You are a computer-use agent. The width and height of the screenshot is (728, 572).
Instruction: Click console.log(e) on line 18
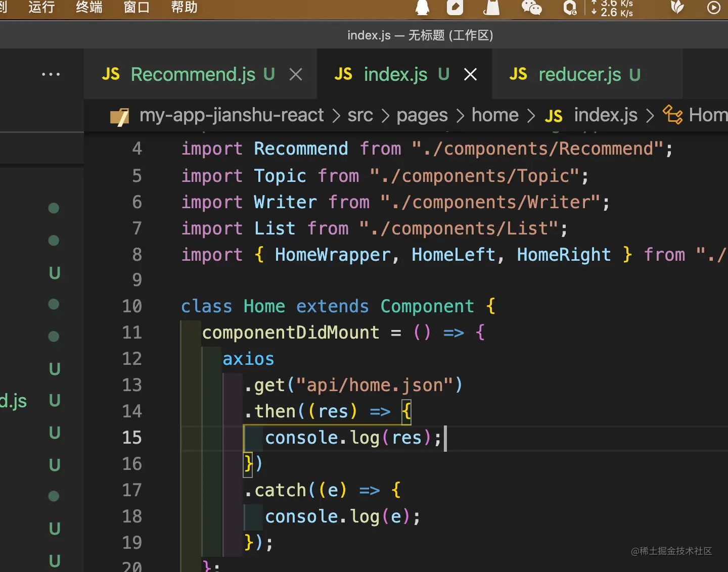point(338,516)
